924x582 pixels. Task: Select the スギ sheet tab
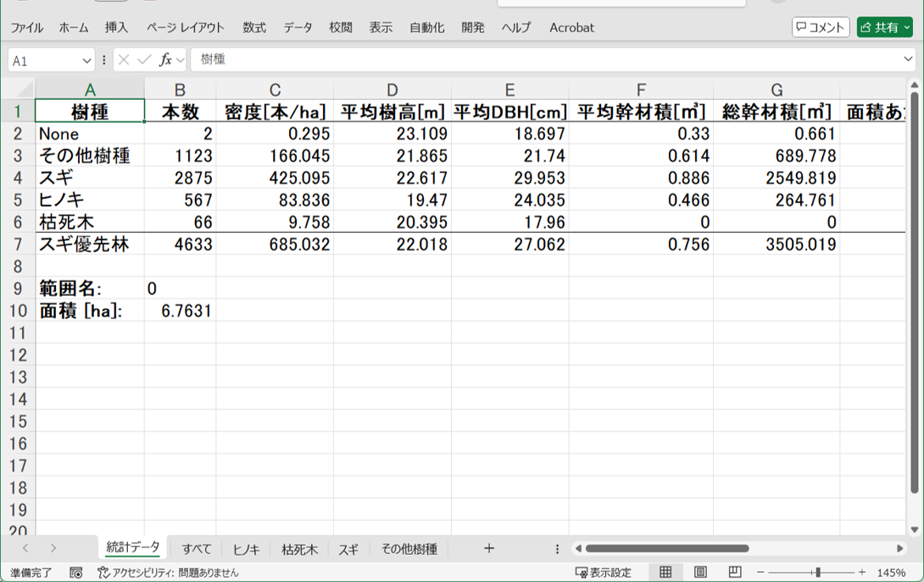348,549
